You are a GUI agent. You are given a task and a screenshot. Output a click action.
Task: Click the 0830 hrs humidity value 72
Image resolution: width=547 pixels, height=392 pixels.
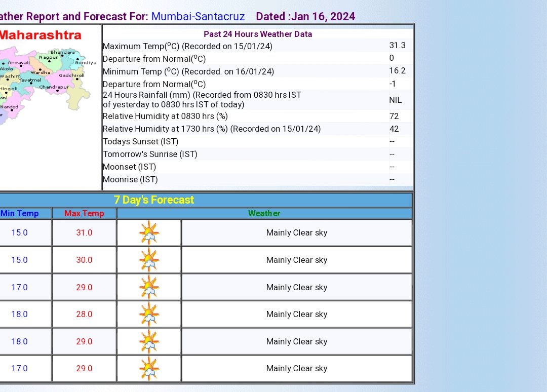394,116
